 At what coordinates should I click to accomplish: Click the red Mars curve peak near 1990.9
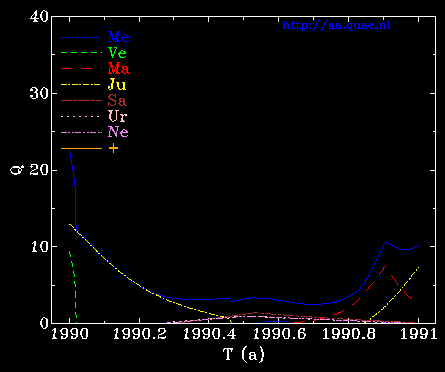(385, 267)
